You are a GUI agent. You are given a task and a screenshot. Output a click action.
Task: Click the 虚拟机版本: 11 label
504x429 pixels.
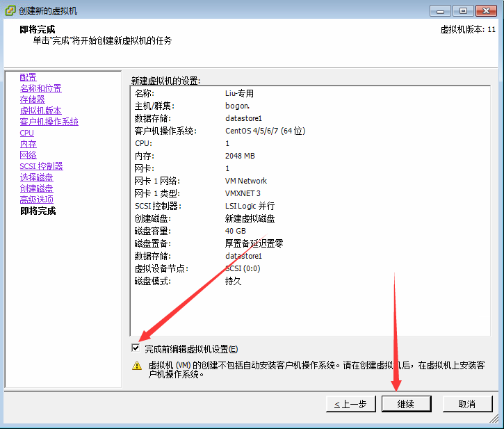point(468,30)
